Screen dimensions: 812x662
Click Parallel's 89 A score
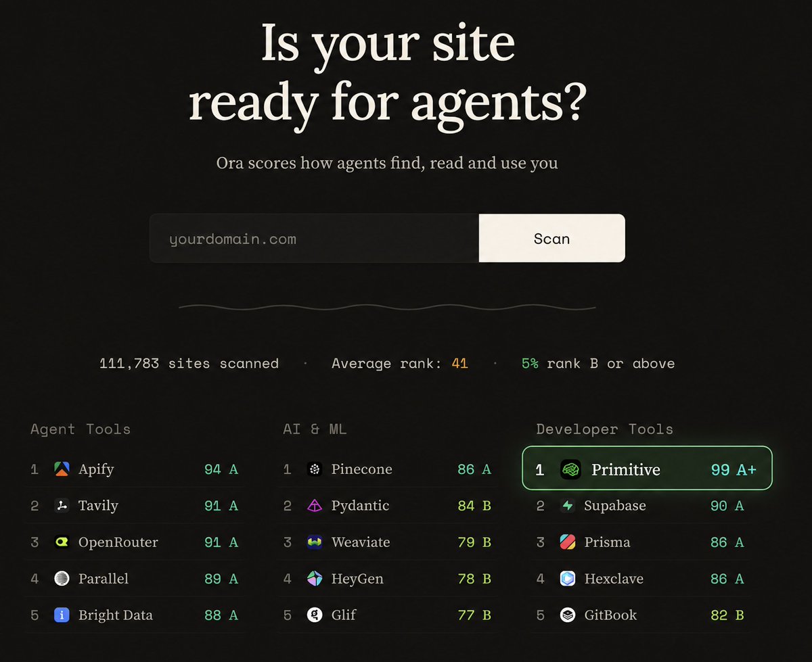point(221,579)
